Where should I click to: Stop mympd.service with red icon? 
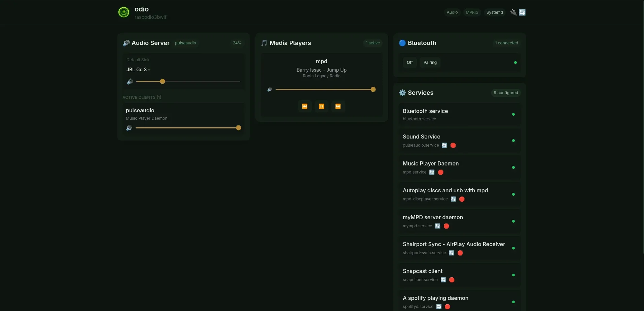pos(446,226)
